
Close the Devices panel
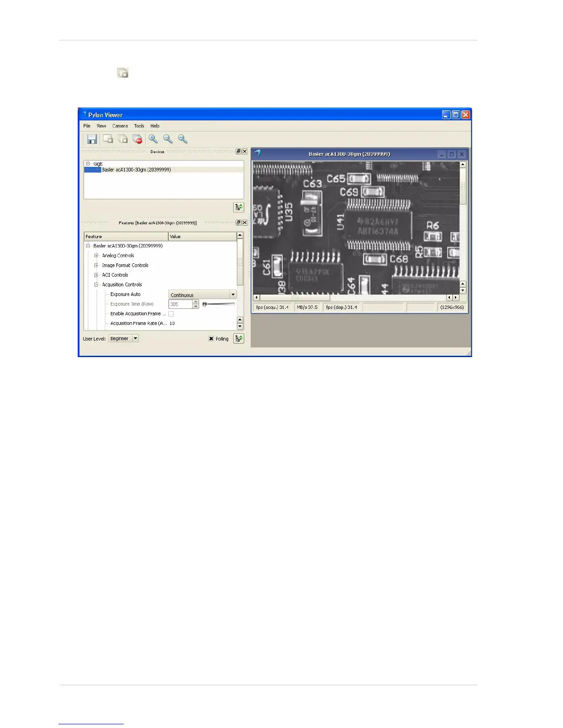tap(245, 151)
